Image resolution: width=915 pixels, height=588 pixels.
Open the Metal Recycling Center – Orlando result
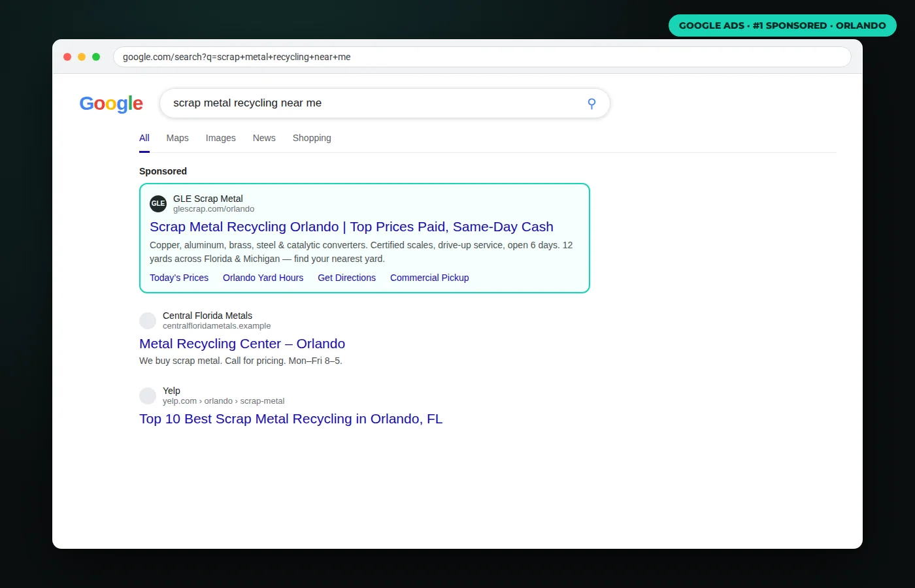[x=242, y=344]
